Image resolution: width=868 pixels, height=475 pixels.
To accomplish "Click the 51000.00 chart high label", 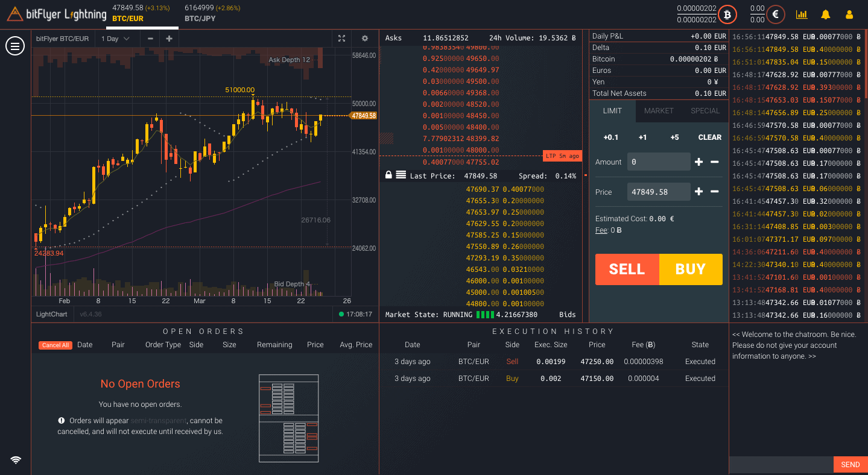I will (x=239, y=90).
